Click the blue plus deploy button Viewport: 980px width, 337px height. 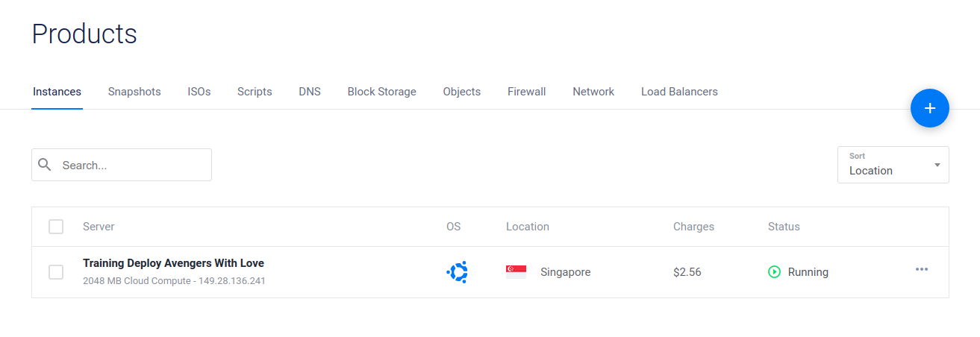929,108
